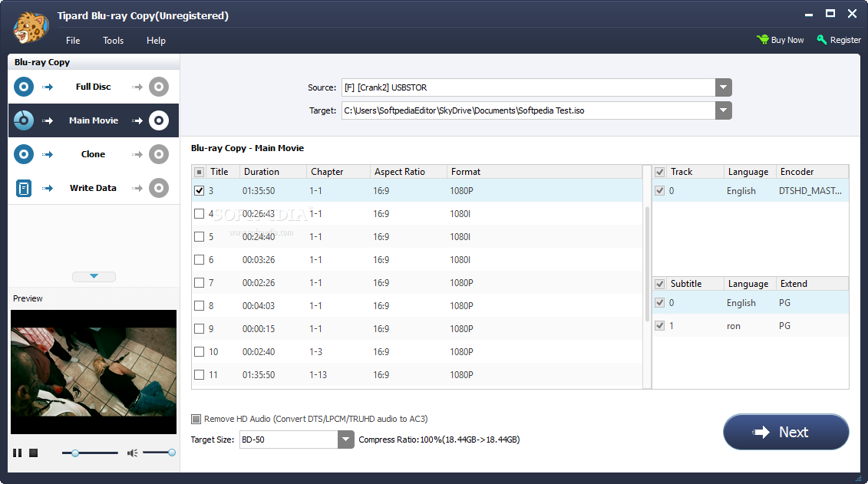The image size is (868, 484).
Task: Open the Target Size dropdown arrow
Action: (346, 440)
